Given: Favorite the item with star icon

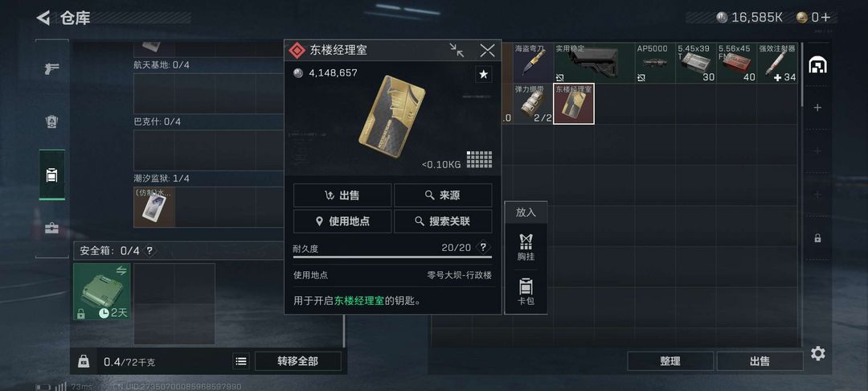Looking at the screenshot, I should coord(483,74).
